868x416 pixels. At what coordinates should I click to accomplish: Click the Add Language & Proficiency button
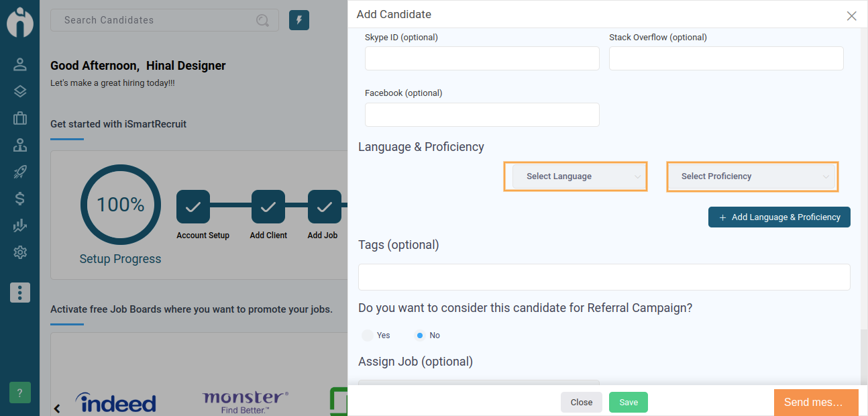coord(779,217)
